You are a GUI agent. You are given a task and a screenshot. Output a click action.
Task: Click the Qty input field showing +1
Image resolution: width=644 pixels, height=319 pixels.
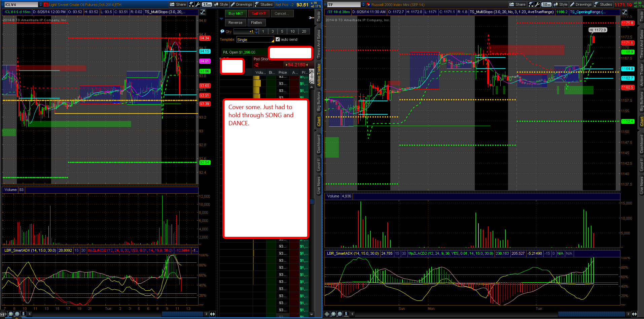pos(244,31)
